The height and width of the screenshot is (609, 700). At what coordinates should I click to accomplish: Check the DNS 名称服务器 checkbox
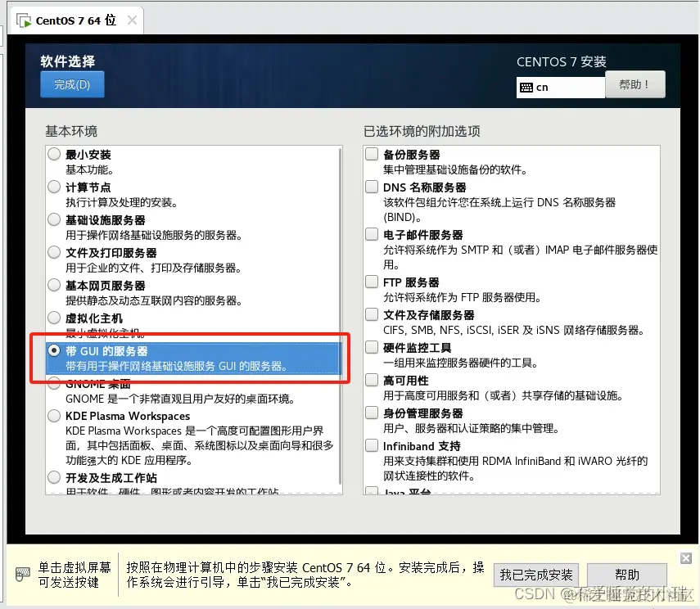pyautogui.click(x=372, y=187)
